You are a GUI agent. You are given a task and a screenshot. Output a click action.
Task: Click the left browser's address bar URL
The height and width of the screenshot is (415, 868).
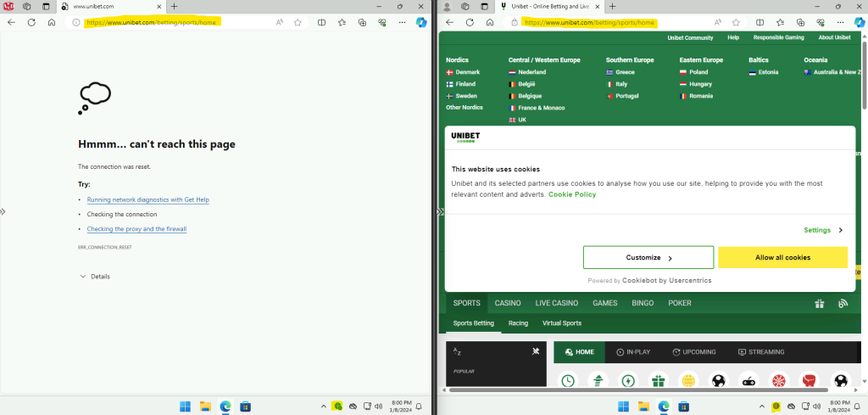point(151,23)
